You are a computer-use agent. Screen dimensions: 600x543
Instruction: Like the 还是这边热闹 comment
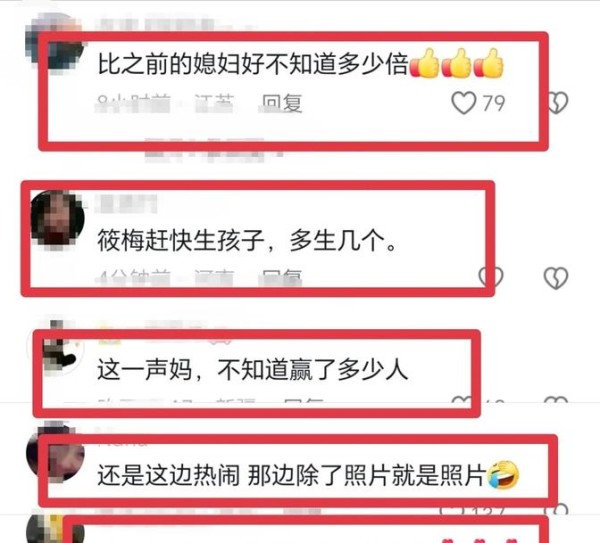coord(452,509)
